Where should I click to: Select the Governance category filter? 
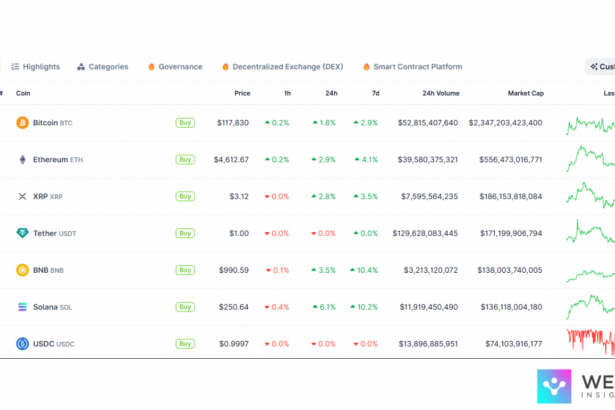click(x=175, y=67)
